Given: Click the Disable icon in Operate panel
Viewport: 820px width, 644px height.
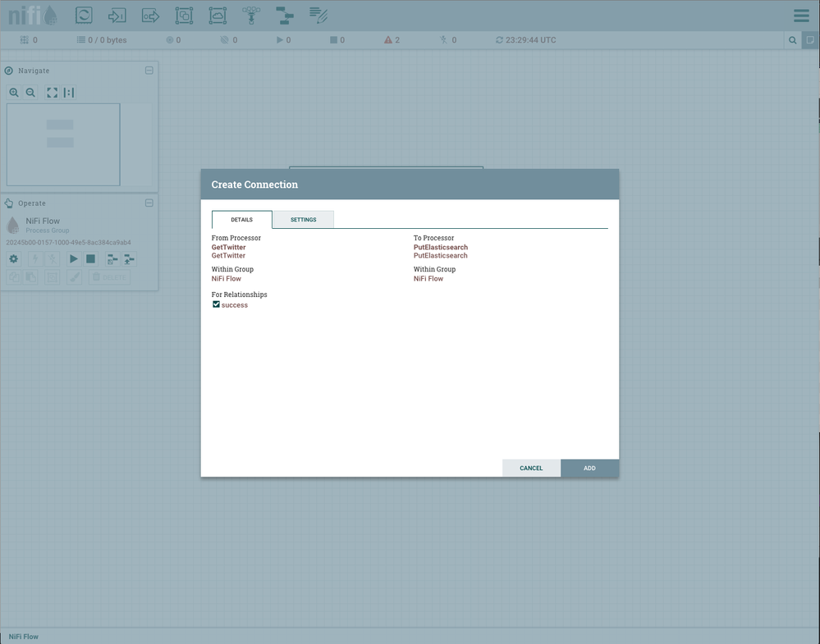Looking at the screenshot, I should [52, 258].
